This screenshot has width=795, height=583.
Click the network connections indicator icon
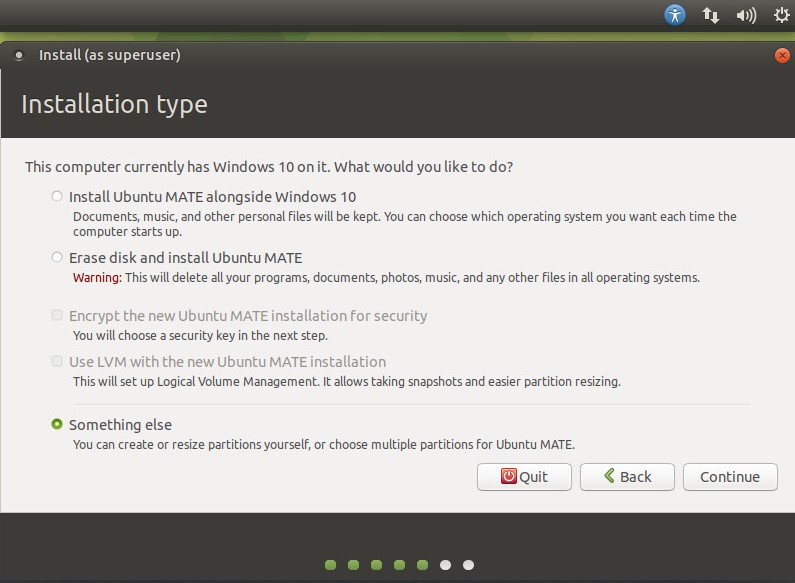711,15
